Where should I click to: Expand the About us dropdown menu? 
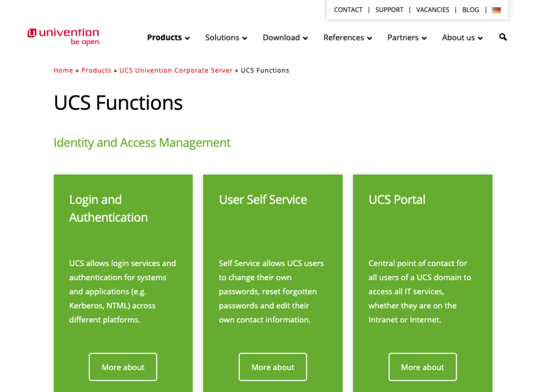(x=462, y=37)
